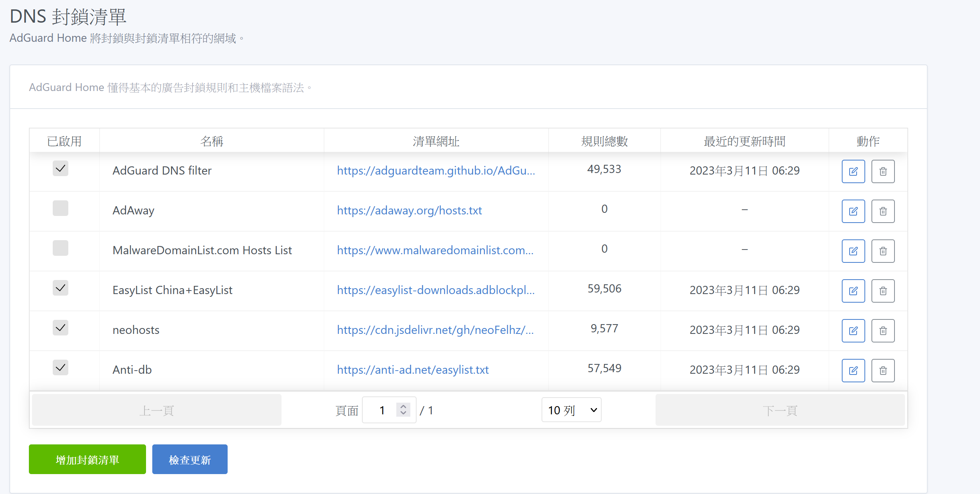Delete the AdGuard DNS filter list
Screen dimensions: 980x494
tap(883, 171)
